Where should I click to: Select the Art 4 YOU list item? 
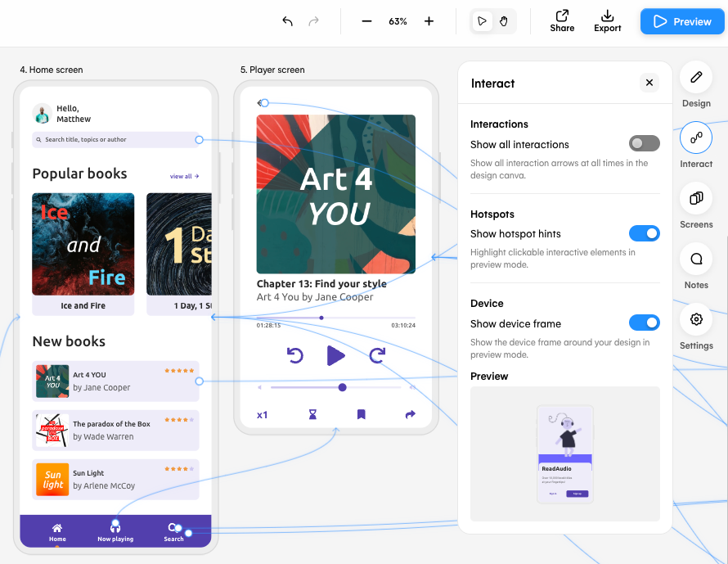point(115,381)
